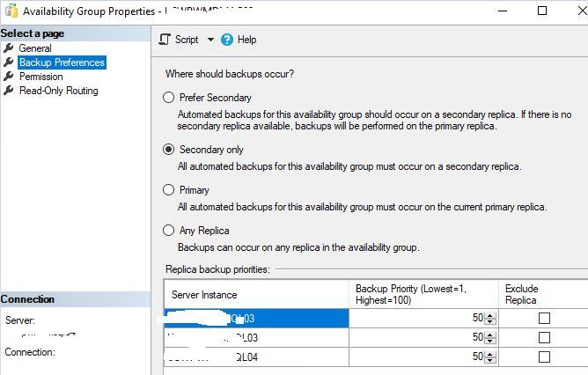Viewport: 588px width, 375px height.
Task: Open the Script dropdown arrow
Action: pyautogui.click(x=210, y=40)
